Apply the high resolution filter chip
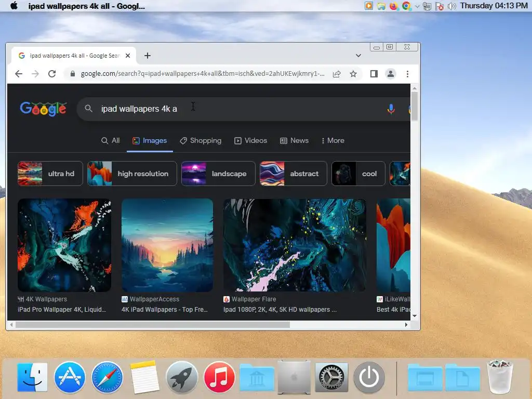Image resolution: width=532 pixels, height=399 pixels. point(132,174)
